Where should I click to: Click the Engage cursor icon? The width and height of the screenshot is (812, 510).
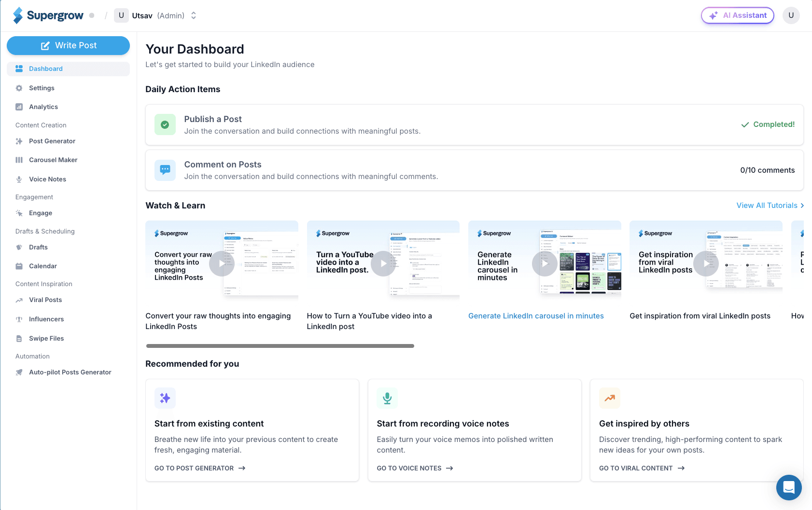pos(19,213)
